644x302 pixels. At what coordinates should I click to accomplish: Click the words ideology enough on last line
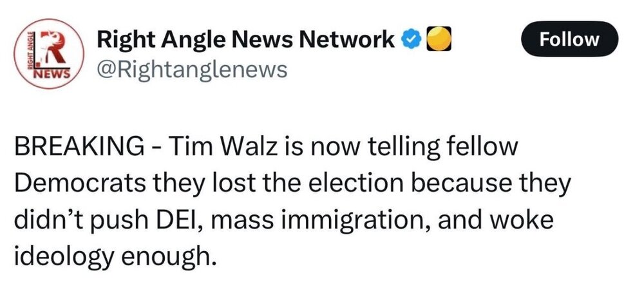pyautogui.click(x=112, y=256)
